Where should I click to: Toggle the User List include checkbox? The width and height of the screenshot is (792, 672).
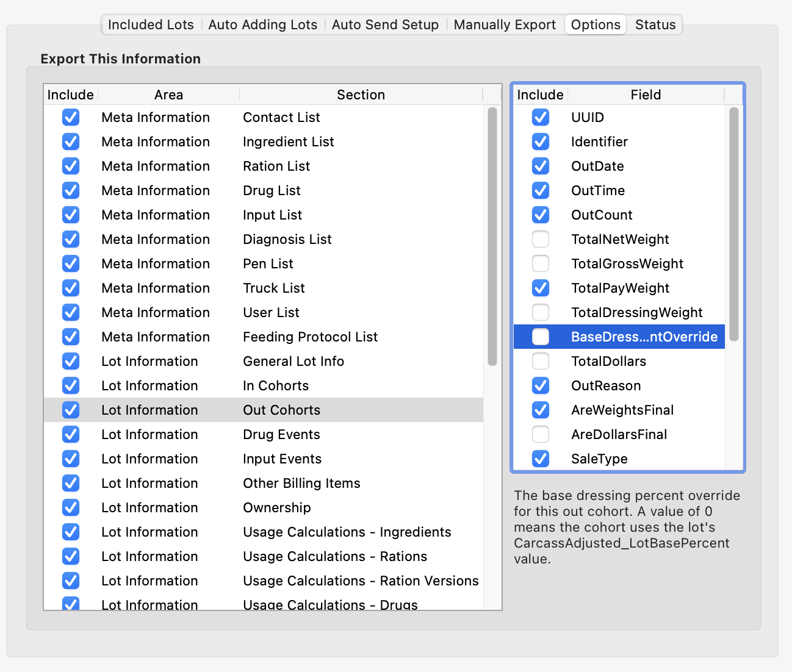pyautogui.click(x=71, y=312)
